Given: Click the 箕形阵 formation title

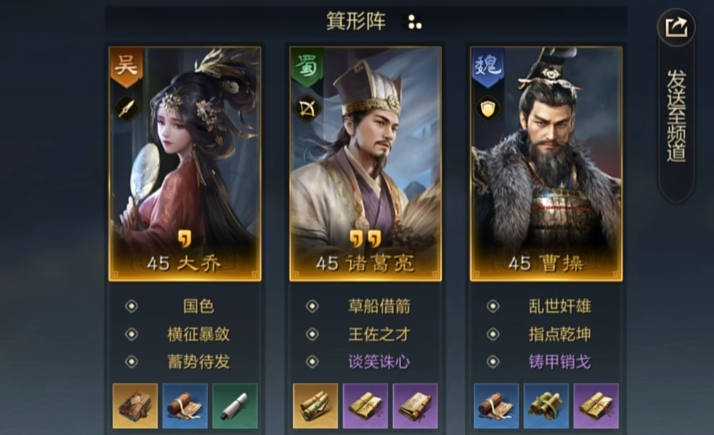Looking at the screenshot, I should [356, 21].
